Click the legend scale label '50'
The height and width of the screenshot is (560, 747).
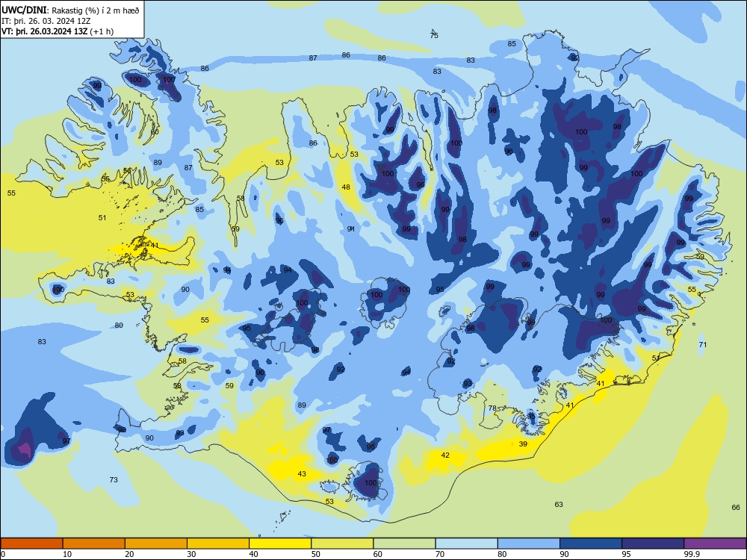pyautogui.click(x=316, y=554)
